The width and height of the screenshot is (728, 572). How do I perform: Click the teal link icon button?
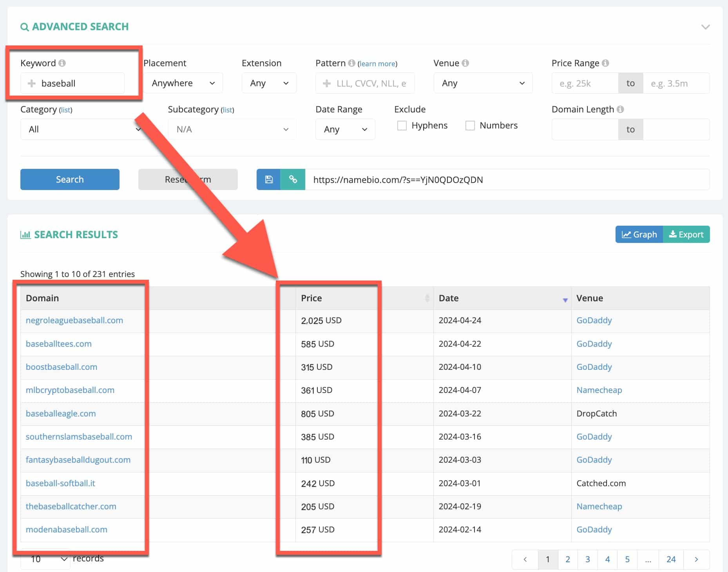(293, 179)
